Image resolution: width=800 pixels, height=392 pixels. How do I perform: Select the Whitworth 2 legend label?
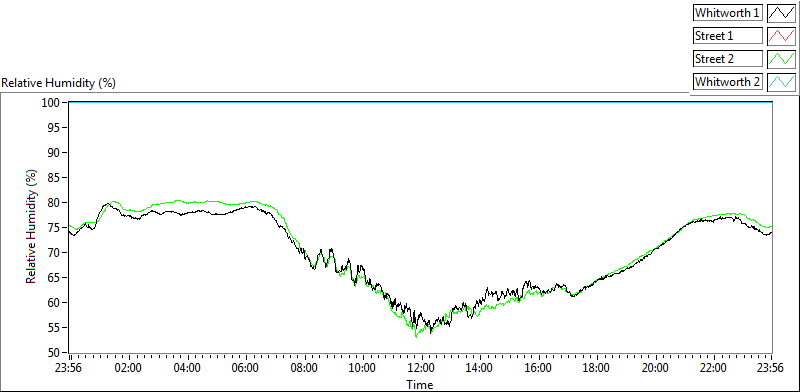point(728,82)
